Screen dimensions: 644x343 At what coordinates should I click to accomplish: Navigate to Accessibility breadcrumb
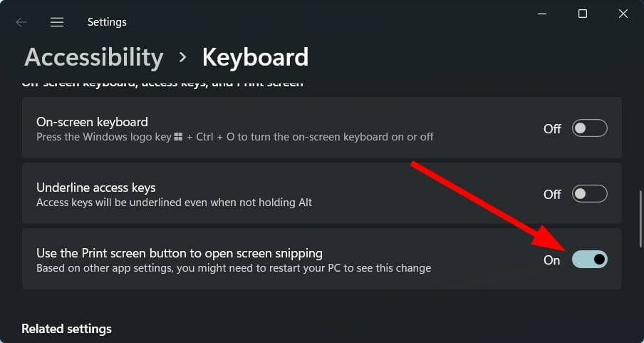tap(94, 57)
